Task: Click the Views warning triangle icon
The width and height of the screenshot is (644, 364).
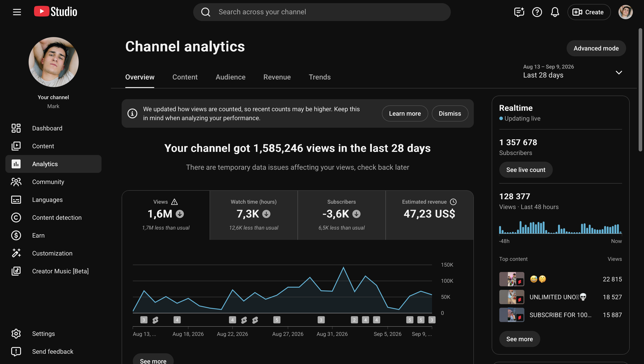Action: pos(174,202)
